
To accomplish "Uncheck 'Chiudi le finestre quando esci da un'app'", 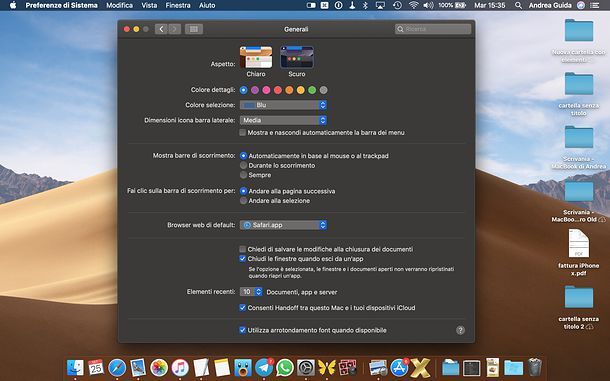I will tap(242, 259).
